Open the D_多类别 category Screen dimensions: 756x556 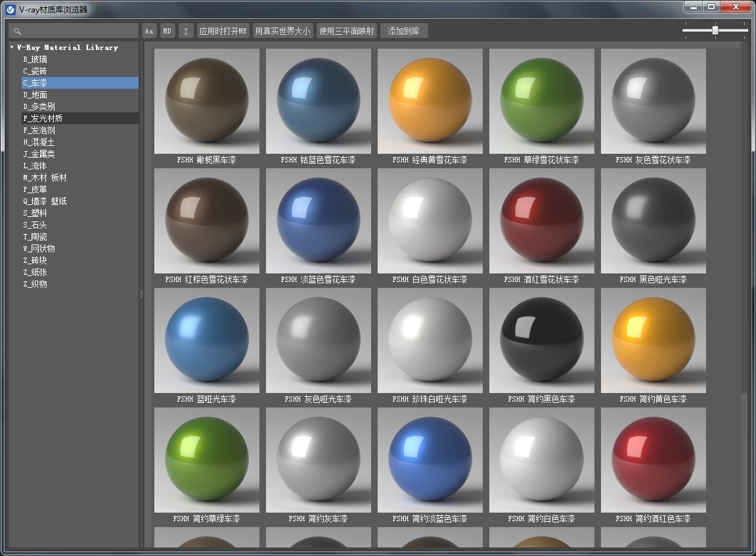(39, 106)
